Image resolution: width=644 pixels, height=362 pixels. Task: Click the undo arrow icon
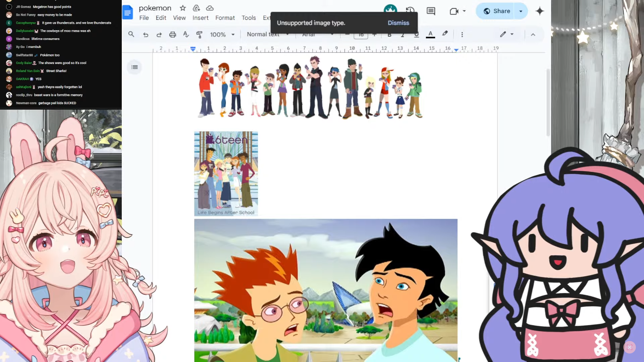(x=146, y=35)
